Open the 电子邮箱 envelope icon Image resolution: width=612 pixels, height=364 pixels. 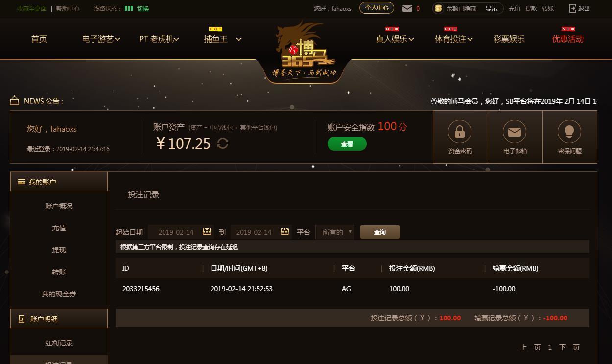[515, 131]
